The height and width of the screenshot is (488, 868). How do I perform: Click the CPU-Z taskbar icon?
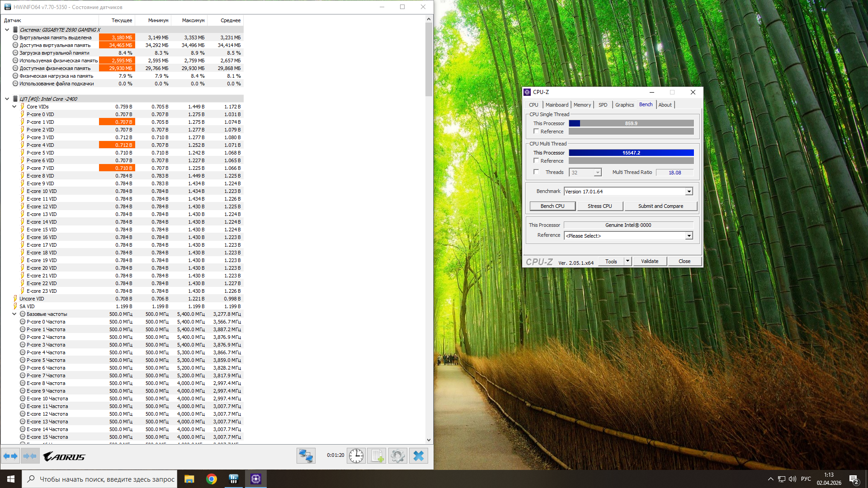(x=255, y=479)
